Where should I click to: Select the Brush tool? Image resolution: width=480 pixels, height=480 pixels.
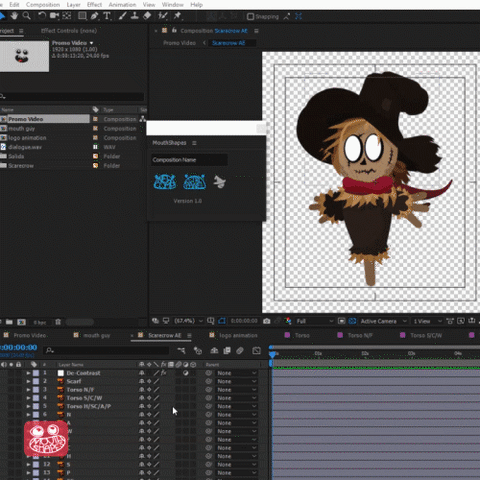point(122,16)
